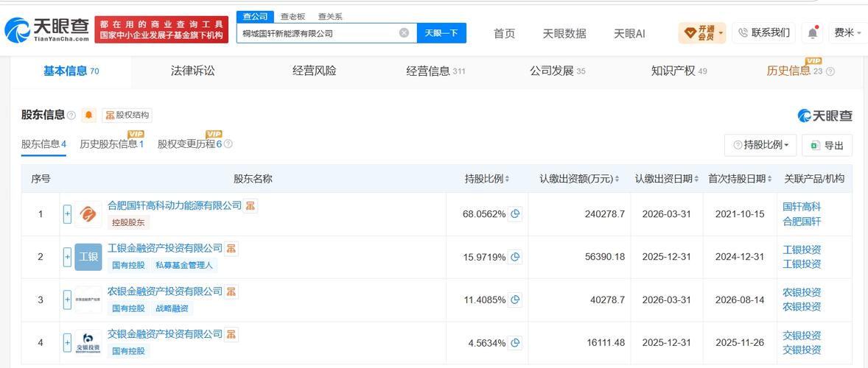The height and width of the screenshot is (368, 868).
Task: Open pie chart for 11.4085% shareholding
Action: click(515, 300)
